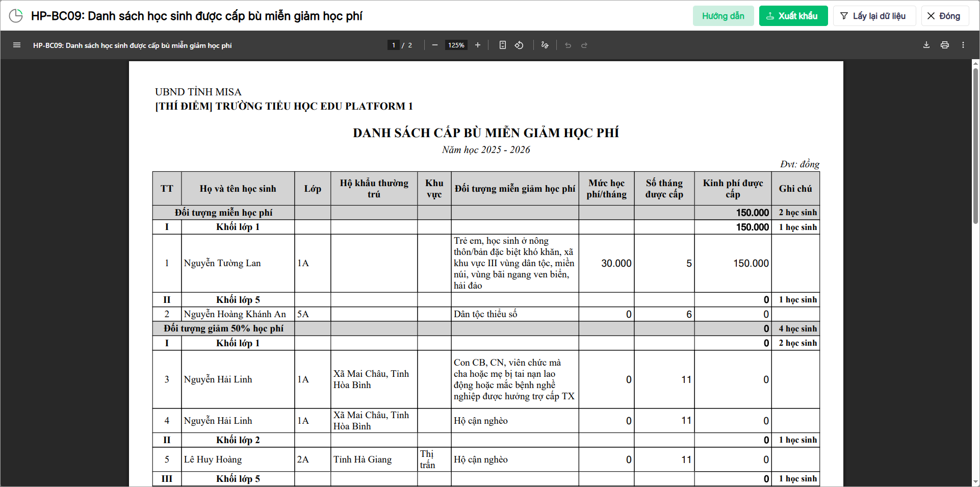
Task: Rotate the document counterclockwise
Action: 519,45
